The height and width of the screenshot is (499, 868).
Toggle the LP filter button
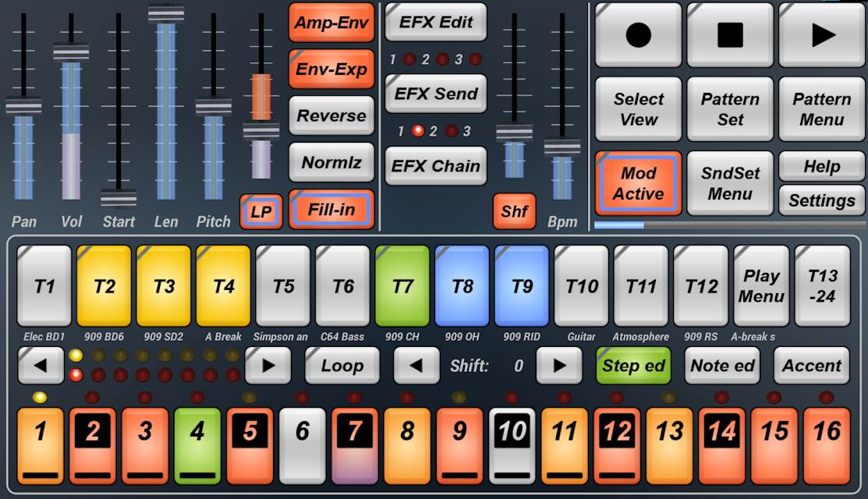point(261,211)
